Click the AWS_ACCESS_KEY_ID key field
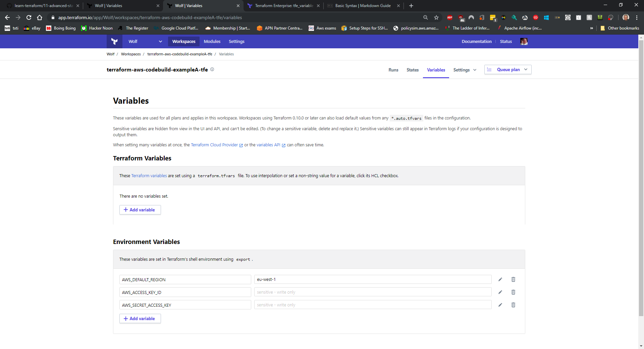Screen dimensions: 644x349 (x=185, y=292)
